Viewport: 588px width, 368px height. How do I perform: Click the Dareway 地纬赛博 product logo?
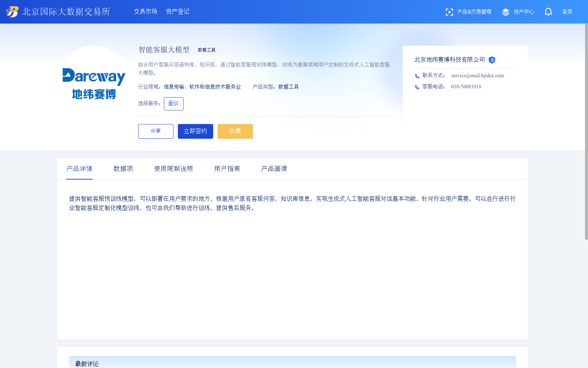coord(94,84)
